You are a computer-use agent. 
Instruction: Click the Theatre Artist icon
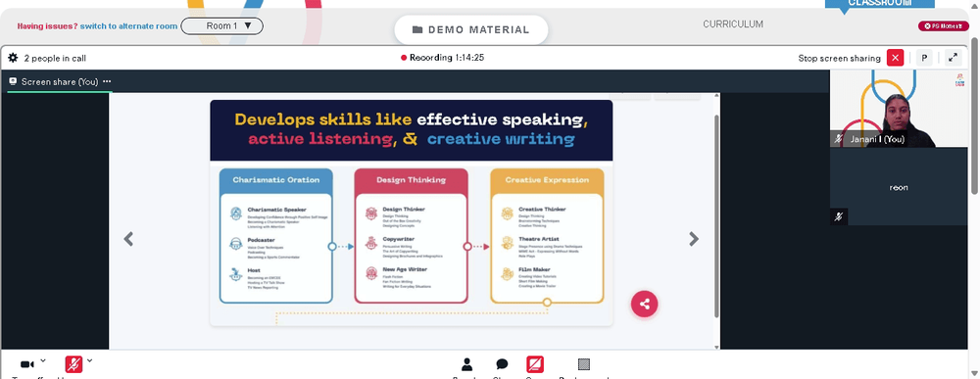[x=507, y=243]
